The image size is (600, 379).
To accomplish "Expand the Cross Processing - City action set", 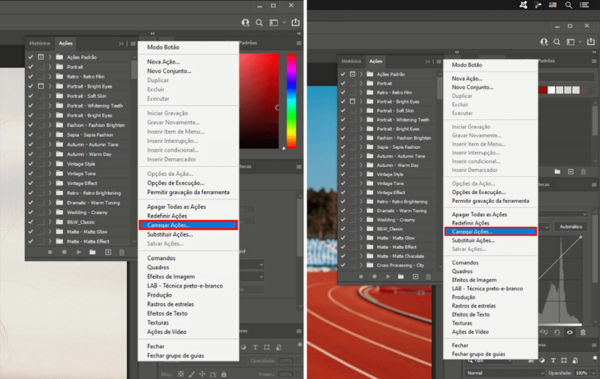I will tap(361, 265).
